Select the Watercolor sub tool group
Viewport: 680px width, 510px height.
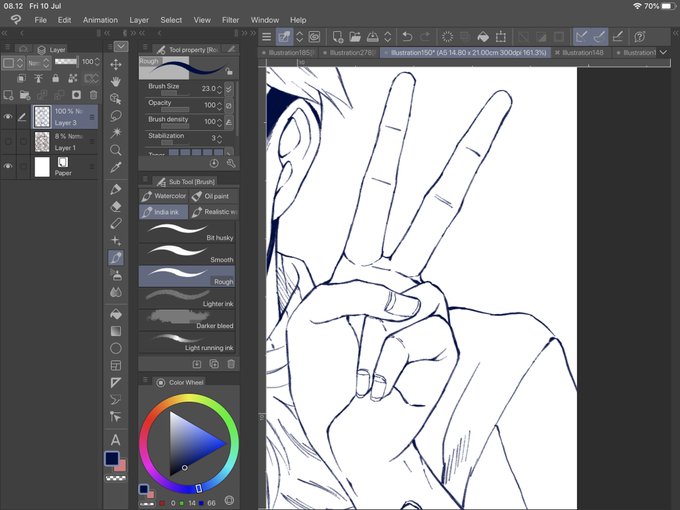(163, 196)
